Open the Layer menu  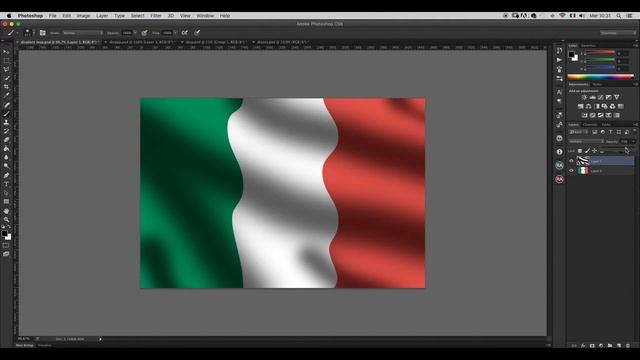(102, 16)
